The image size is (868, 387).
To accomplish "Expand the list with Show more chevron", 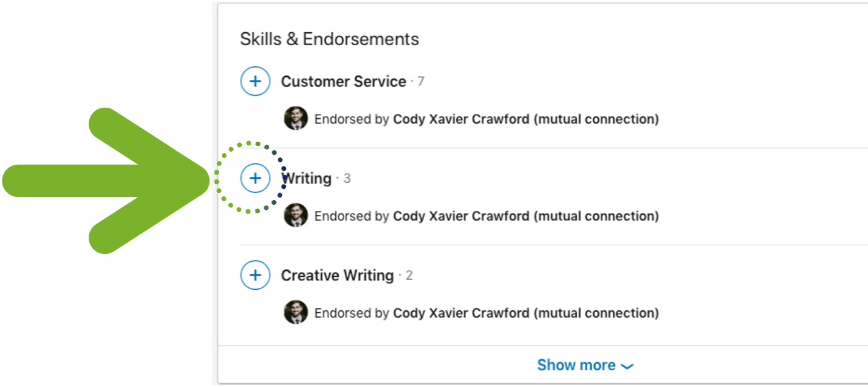I will click(x=627, y=366).
